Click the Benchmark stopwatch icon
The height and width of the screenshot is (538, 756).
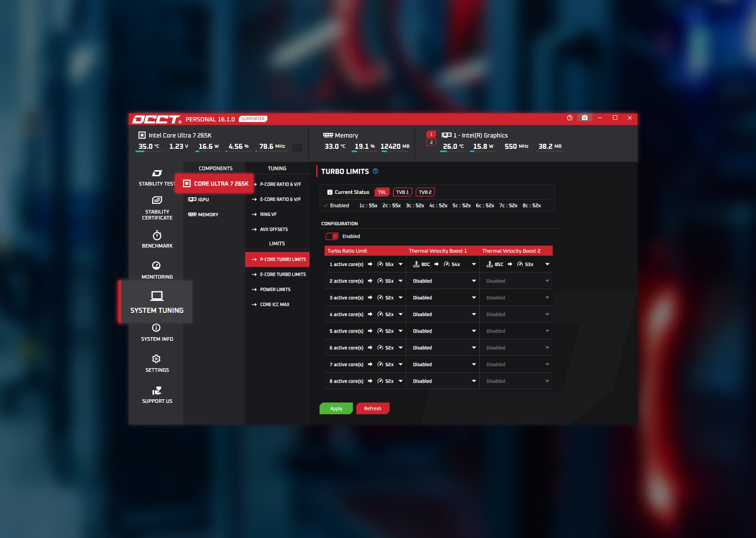(157, 236)
